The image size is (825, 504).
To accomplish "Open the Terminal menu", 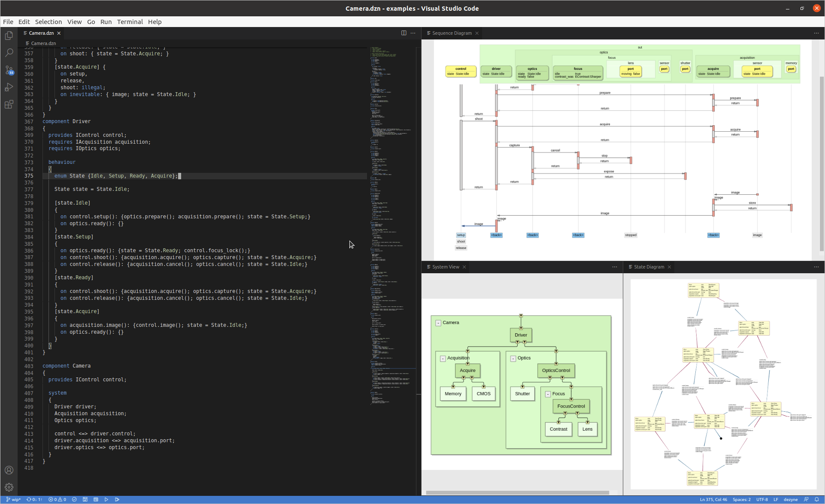I will [x=130, y=22].
